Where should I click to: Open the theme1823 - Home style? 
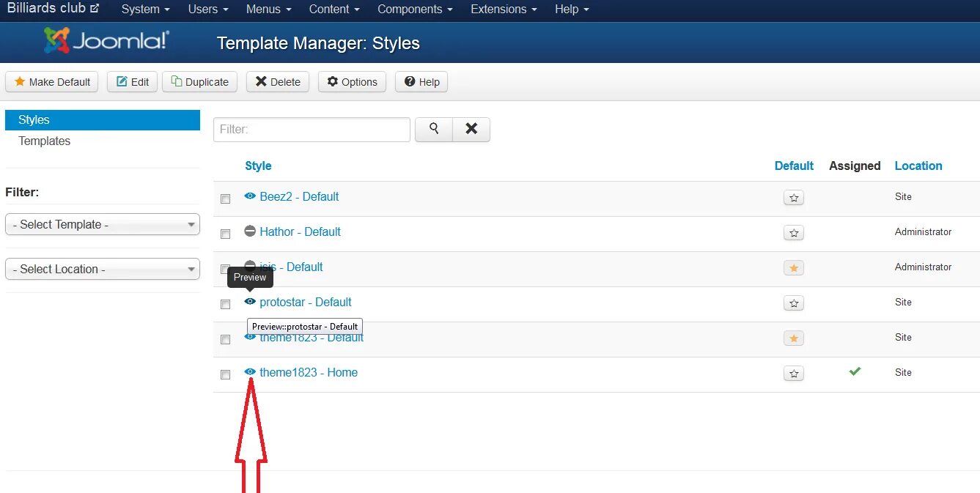309,373
